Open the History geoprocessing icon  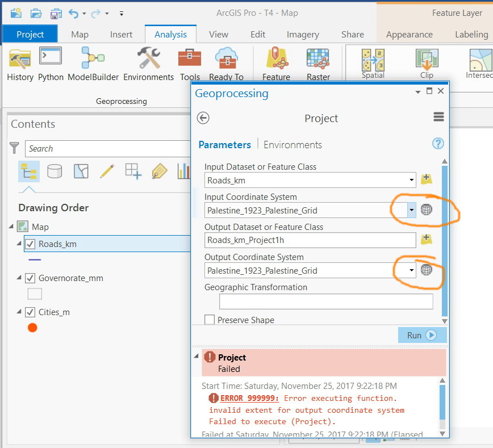(x=20, y=64)
